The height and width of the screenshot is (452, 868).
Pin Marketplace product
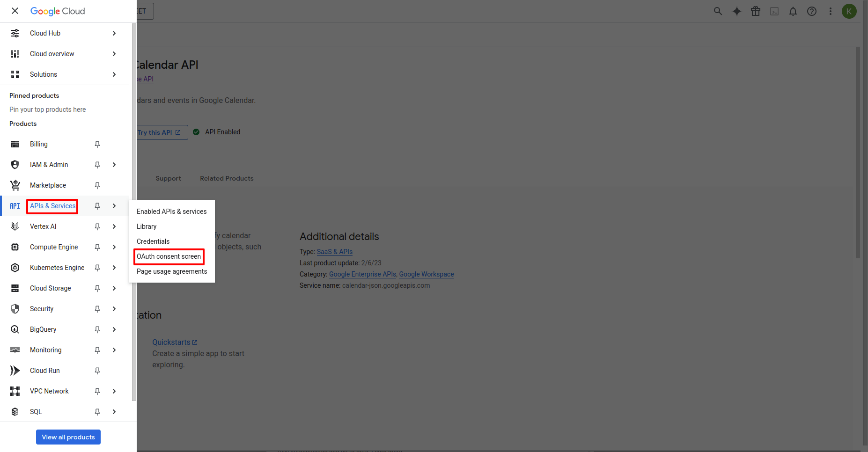[x=97, y=185]
